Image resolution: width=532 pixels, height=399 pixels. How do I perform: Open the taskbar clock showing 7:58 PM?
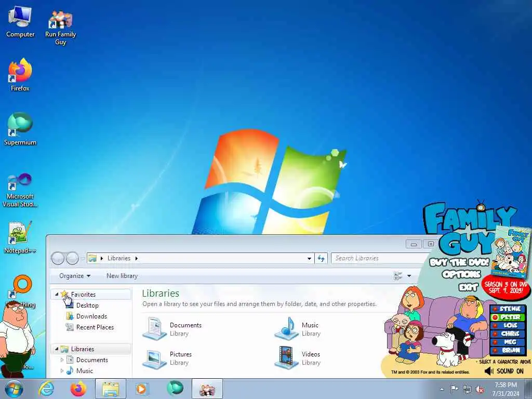click(x=506, y=389)
